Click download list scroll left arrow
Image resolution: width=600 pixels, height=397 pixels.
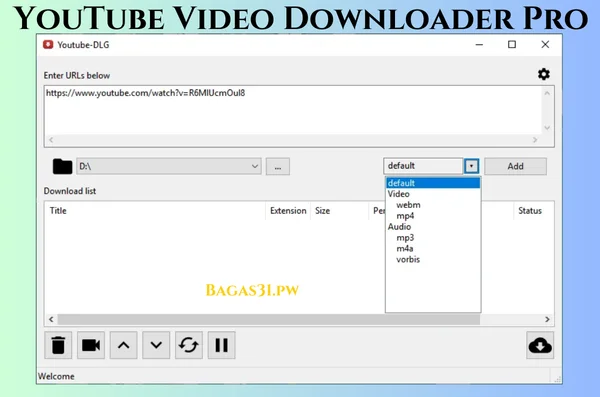[51, 319]
